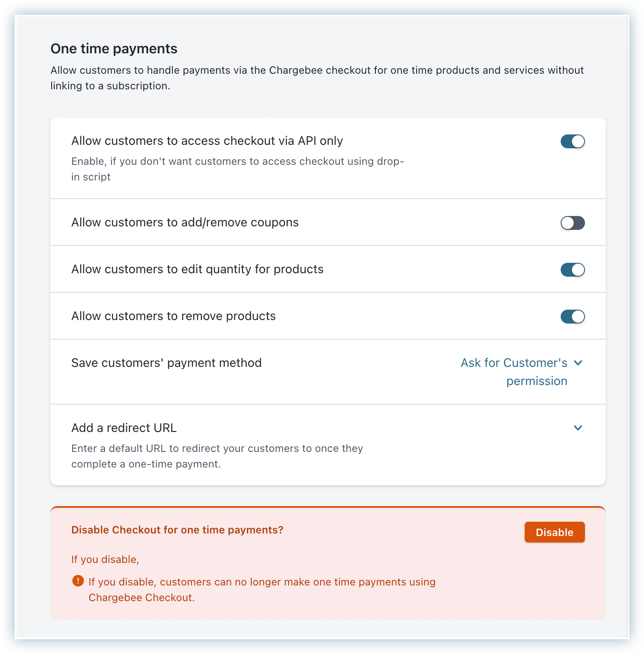Enable the add/remove coupons toggle
The width and height of the screenshot is (644, 654).
pos(572,223)
